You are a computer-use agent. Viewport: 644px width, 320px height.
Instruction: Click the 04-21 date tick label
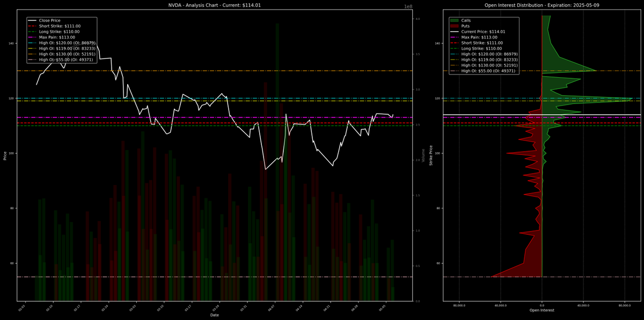tap(328, 308)
